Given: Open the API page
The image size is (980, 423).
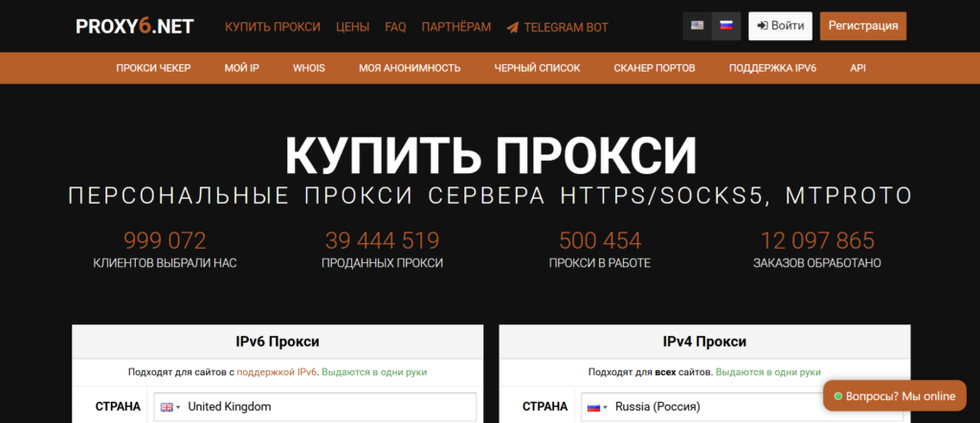Looking at the screenshot, I should tap(858, 68).
